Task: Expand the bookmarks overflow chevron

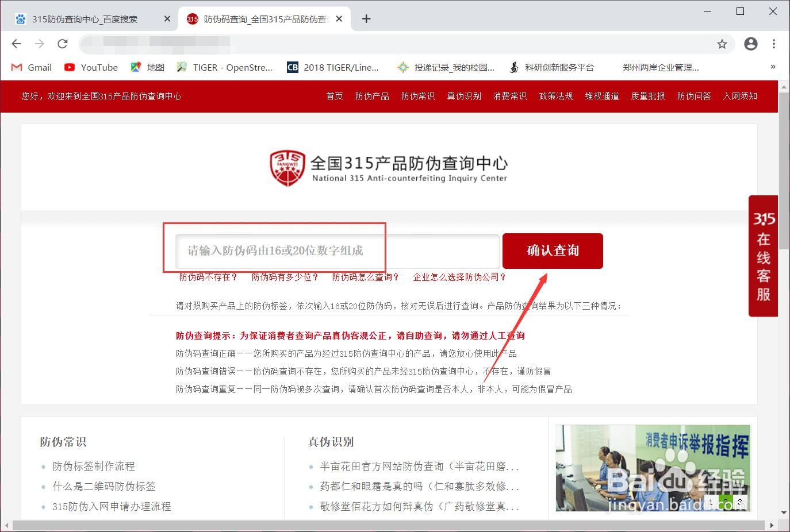Action: click(773, 67)
